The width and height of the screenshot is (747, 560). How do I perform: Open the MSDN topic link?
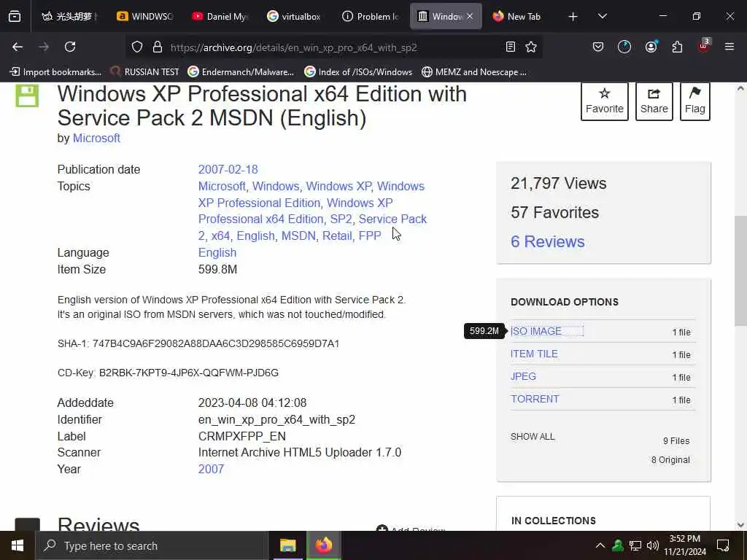298,236
